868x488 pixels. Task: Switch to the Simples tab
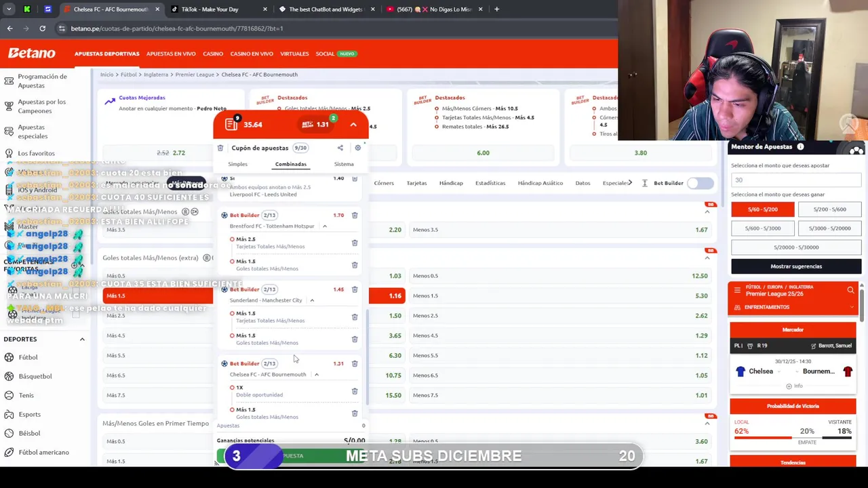pyautogui.click(x=237, y=164)
